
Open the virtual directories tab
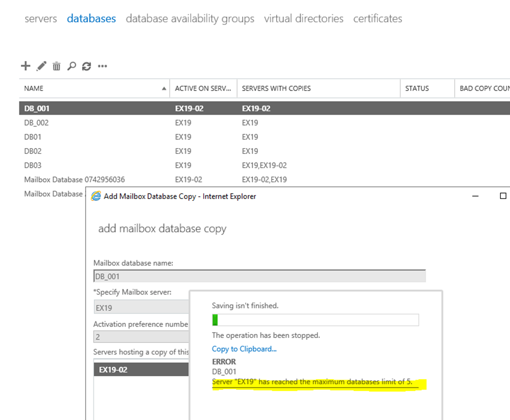(x=304, y=19)
